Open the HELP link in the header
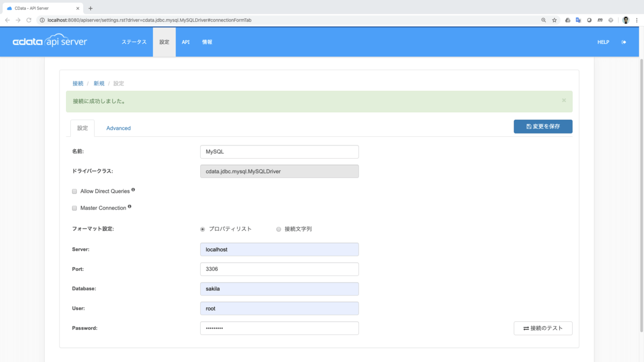644x362 pixels. point(603,42)
